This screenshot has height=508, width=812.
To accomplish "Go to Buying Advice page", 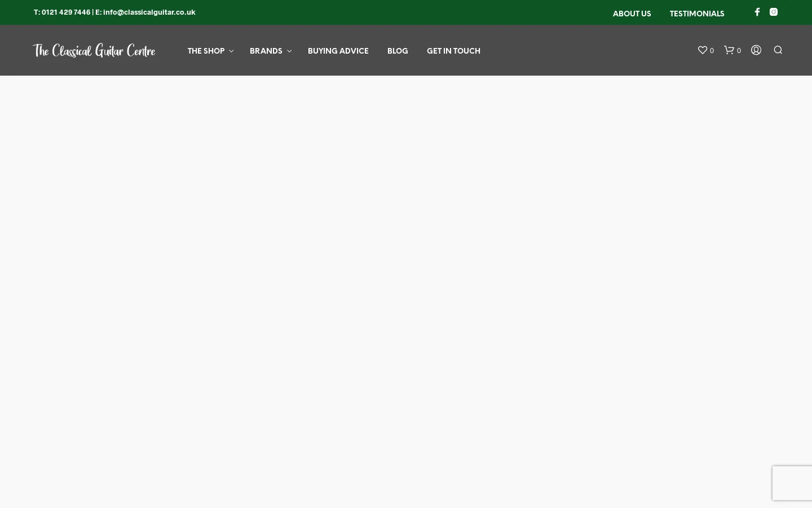I will tap(338, 51).
